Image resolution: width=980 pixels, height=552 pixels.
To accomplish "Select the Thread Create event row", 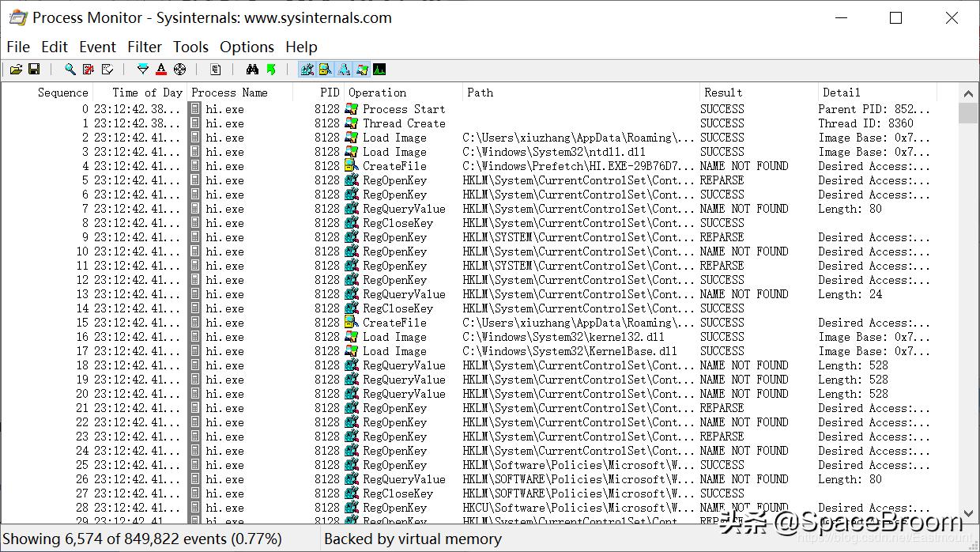I will [480, 123].
